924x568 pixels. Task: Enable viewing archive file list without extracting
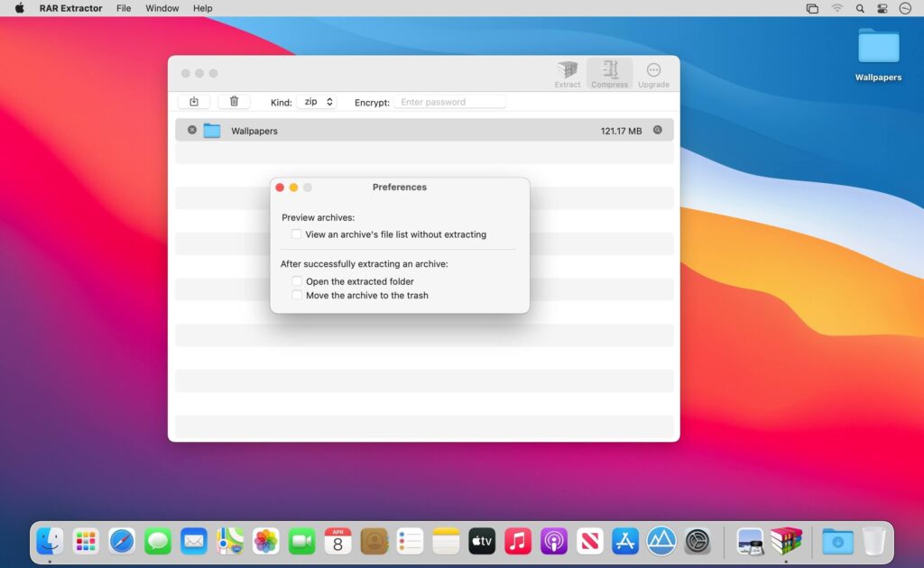coord(296,234)
